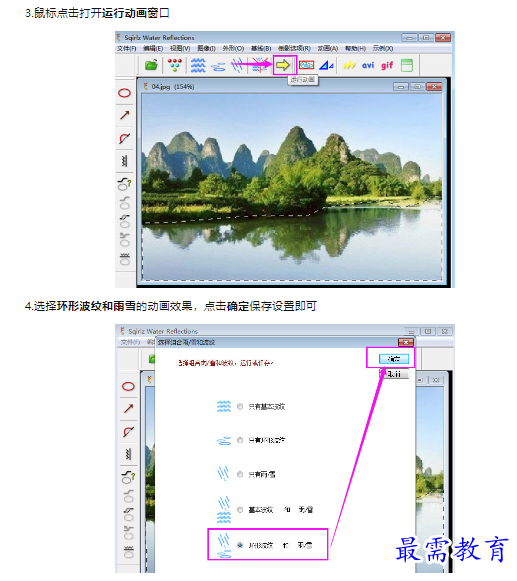
Task: Open the 动画(A) menu
Action: pos(328,49)
